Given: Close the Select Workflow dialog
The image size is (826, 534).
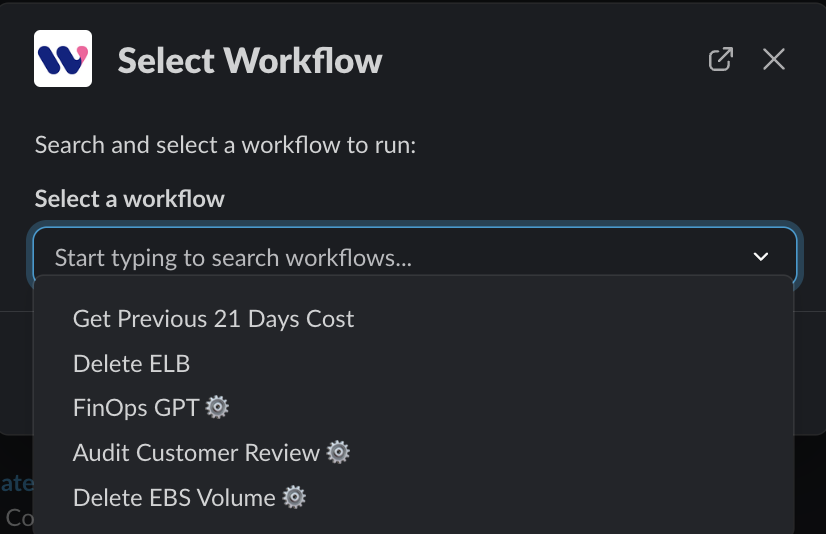Looking at the screenshot, I should tap(774, 59).
